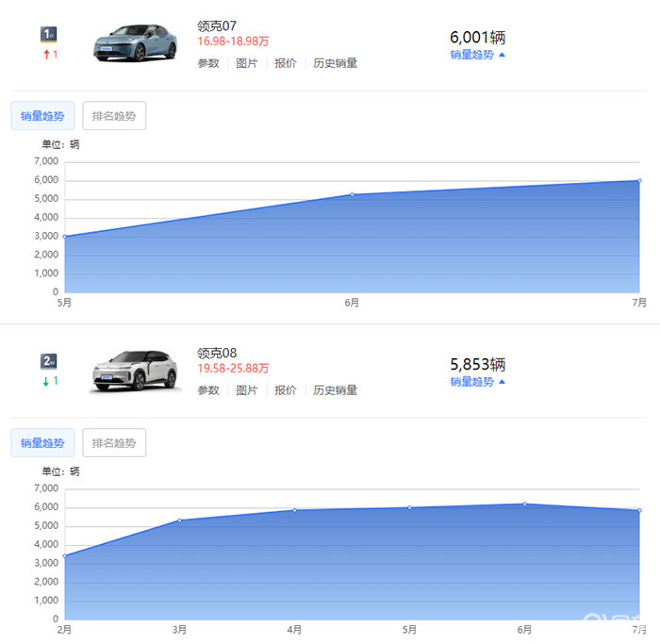Click the 6月 data point on 领克07 chart
Image resolution: width=660 pixels, height=644 pixels.
tap(353, 194)
